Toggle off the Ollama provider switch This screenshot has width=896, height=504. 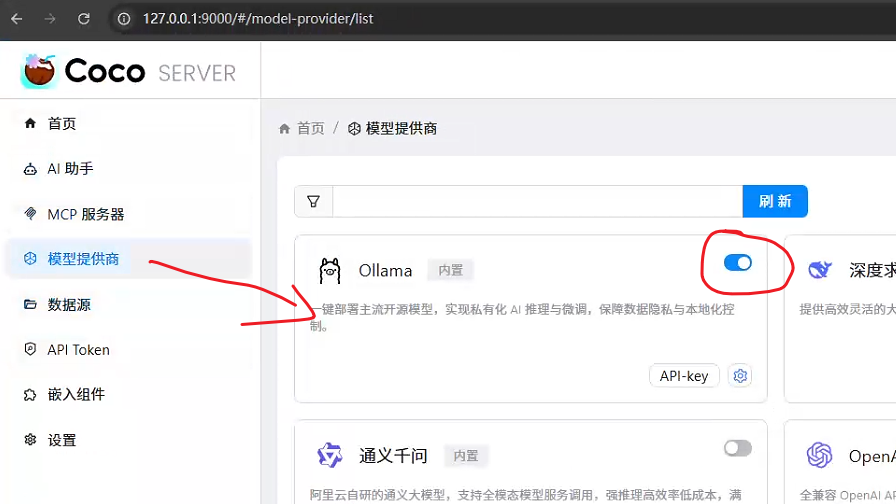click(x=737, y=263)
